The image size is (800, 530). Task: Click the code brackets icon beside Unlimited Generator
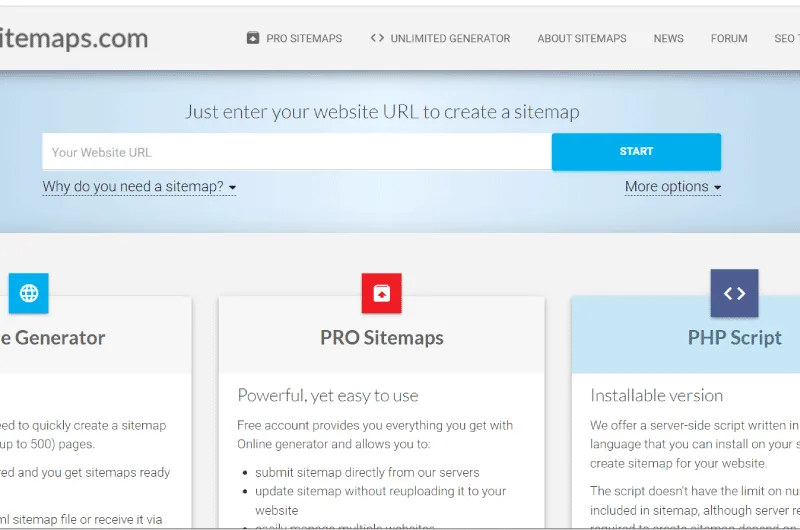coord(377,39)
